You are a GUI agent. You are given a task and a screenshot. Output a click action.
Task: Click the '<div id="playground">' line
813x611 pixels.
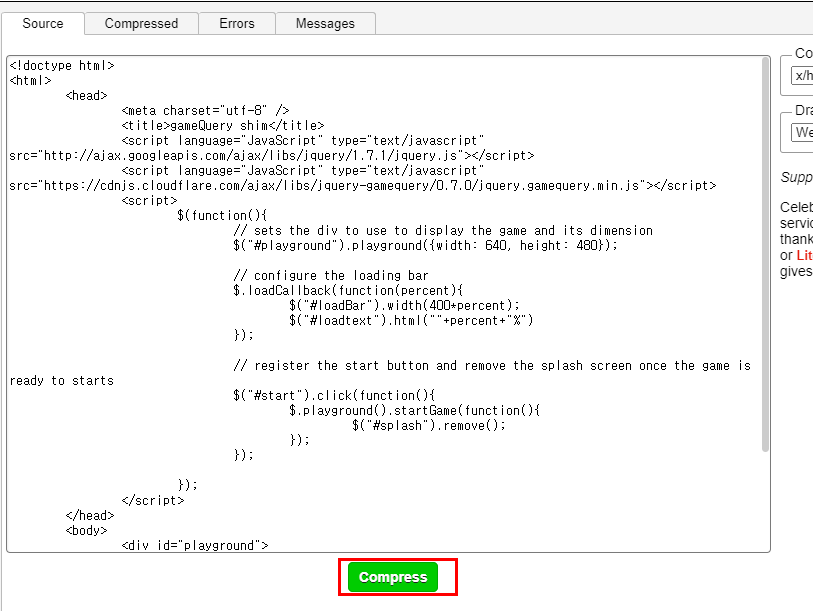click(195, 545)
